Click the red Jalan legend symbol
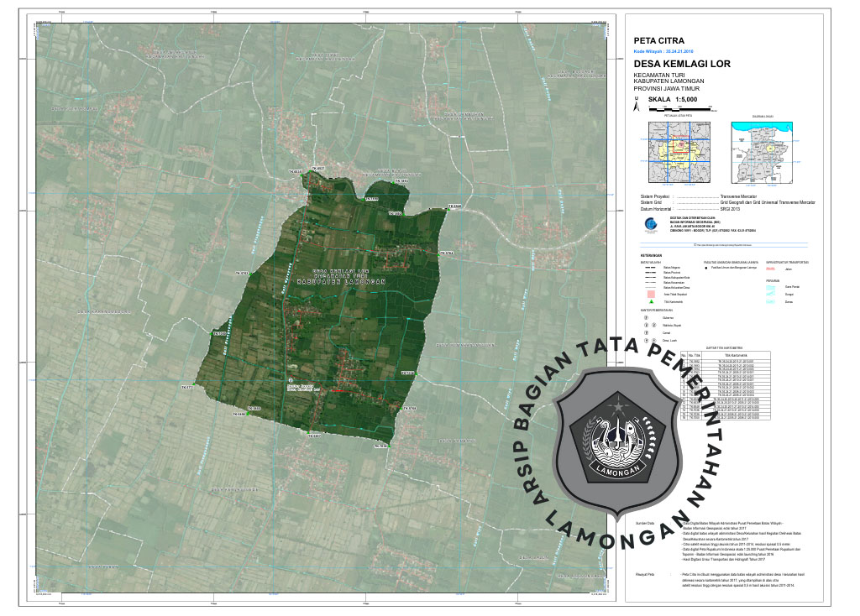860x616 pixels. pos(768,269)
